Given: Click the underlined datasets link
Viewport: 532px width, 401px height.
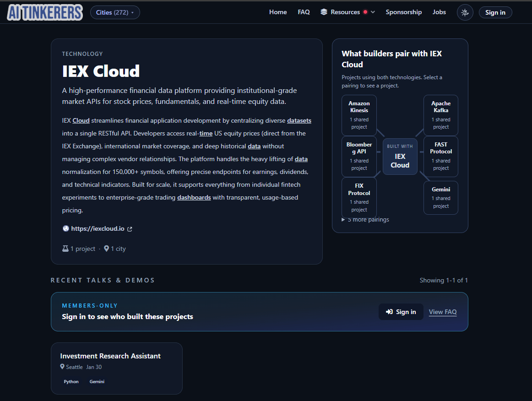Looking at the screenshot, I should pyautogui.click(x=299, y=120).
